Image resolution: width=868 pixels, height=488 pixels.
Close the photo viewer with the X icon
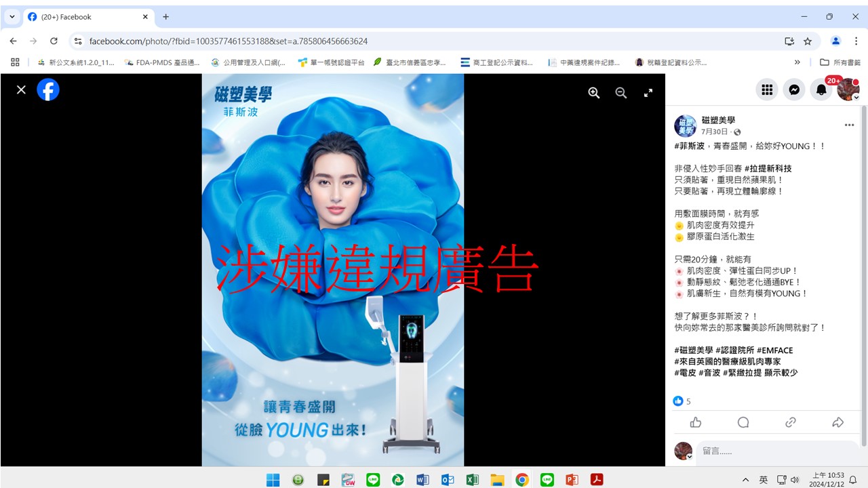pos(21,89)
